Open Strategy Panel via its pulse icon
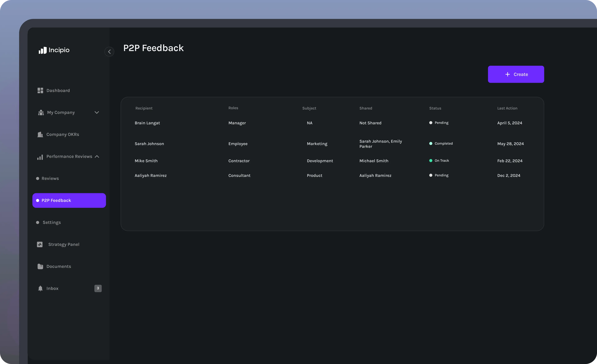Viewport: 597px width, 364px height. click(40, 244)
